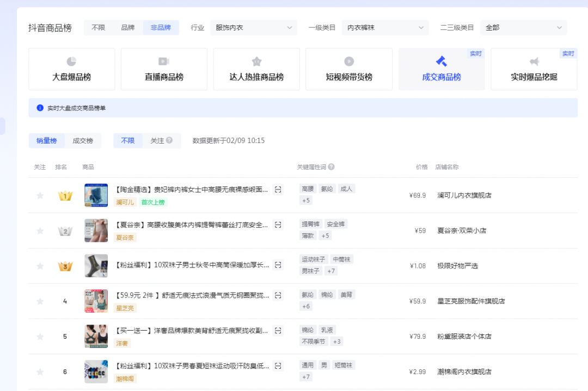Viewport: 588px width, 391px height.
Task: Click the rank 3 socks product thumbnail
Action: (96, 265)
